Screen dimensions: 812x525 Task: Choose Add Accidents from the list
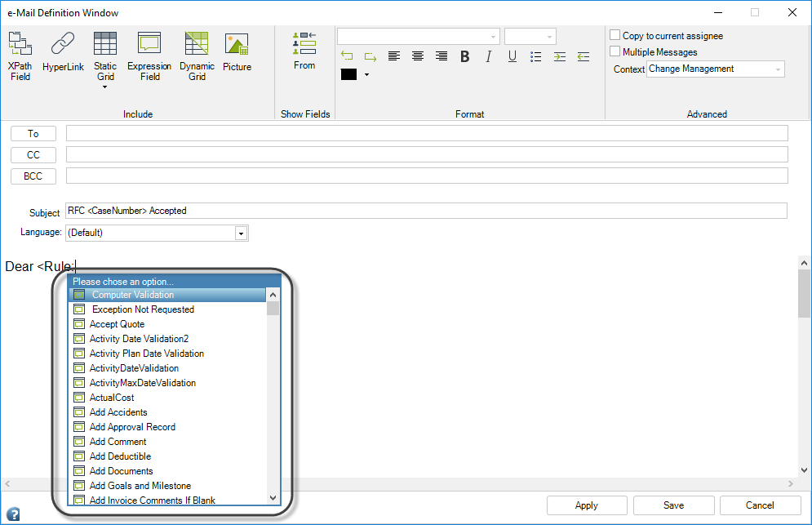coord(167,412)
